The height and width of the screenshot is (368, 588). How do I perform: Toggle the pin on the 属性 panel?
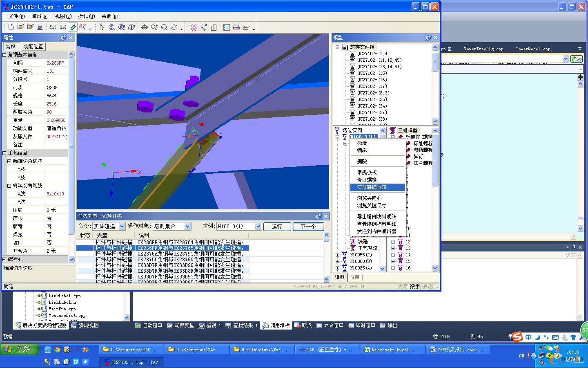point(63,38)
